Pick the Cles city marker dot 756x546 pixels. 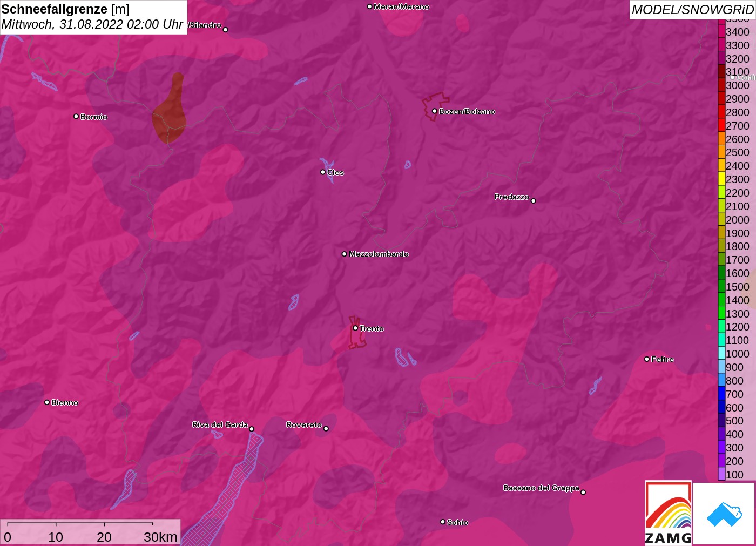(x=323, y=172)
